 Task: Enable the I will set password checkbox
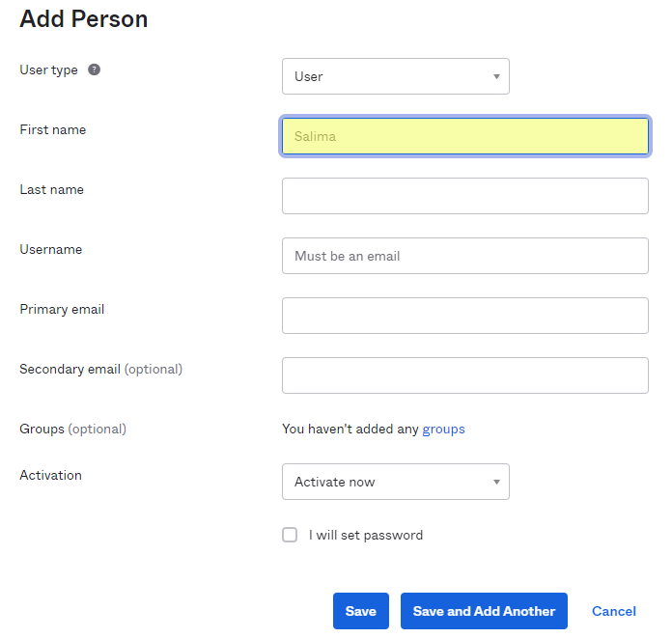click(x=290, y=535)
